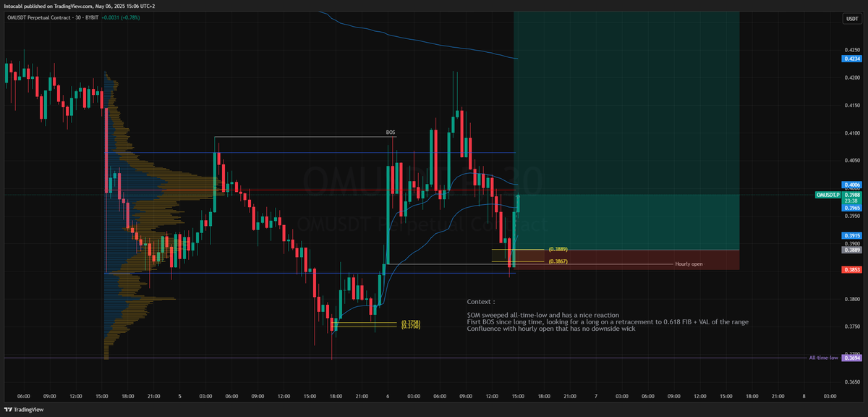This screenshot has height=417, width=868.
Task: Click the All-time-low line label
Action: [x=823, y=358]
